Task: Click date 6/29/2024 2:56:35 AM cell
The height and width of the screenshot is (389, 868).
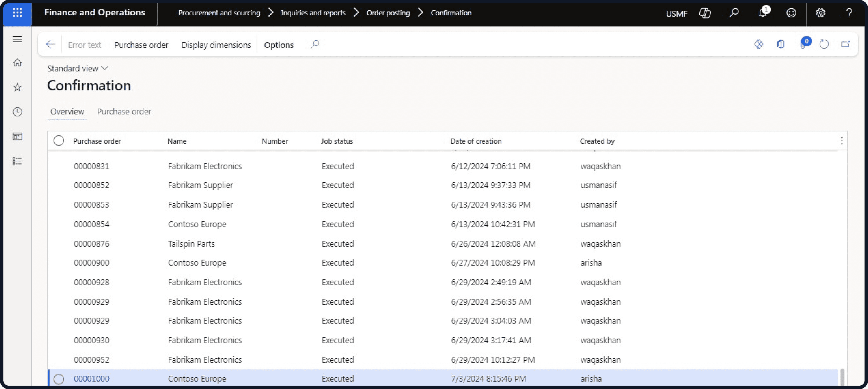Action: coord(491,302)
